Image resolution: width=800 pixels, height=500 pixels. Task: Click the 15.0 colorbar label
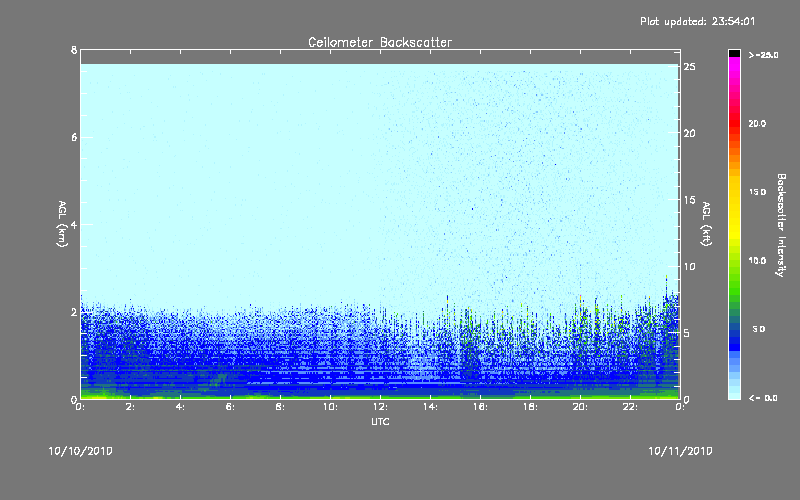pos(757,192)
